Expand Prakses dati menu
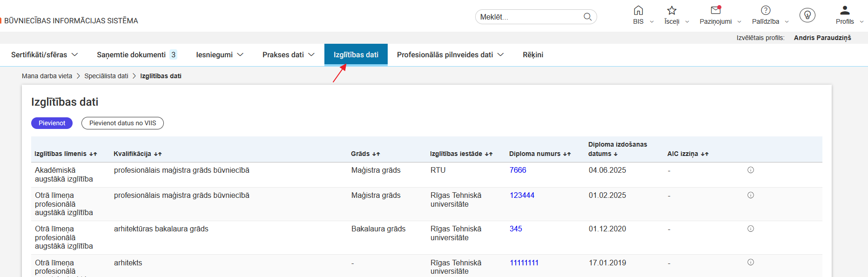 coord(289,55)
